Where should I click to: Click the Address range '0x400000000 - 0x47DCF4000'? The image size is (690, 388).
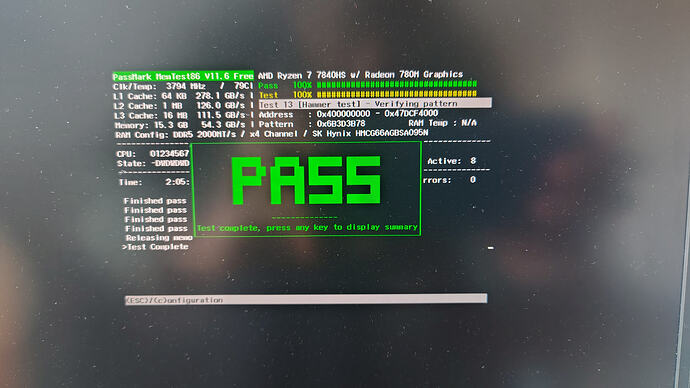(377, 113)
